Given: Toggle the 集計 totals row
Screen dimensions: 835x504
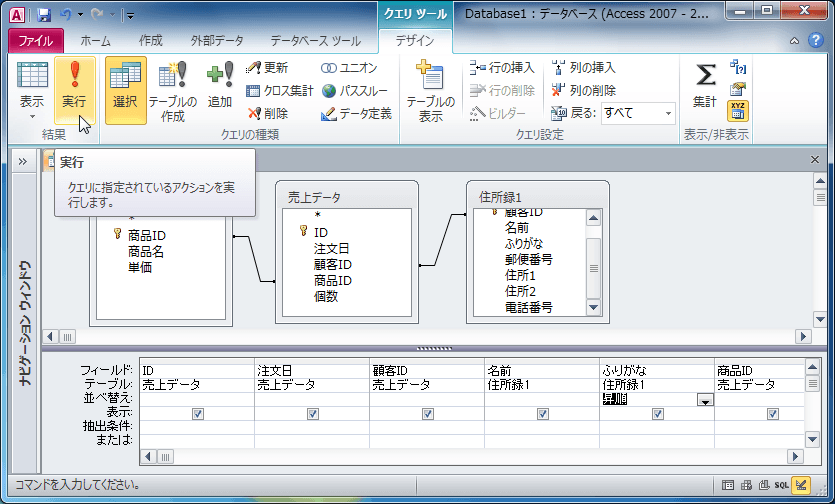Looking at the screenshot, I should (x=705, y=85).
